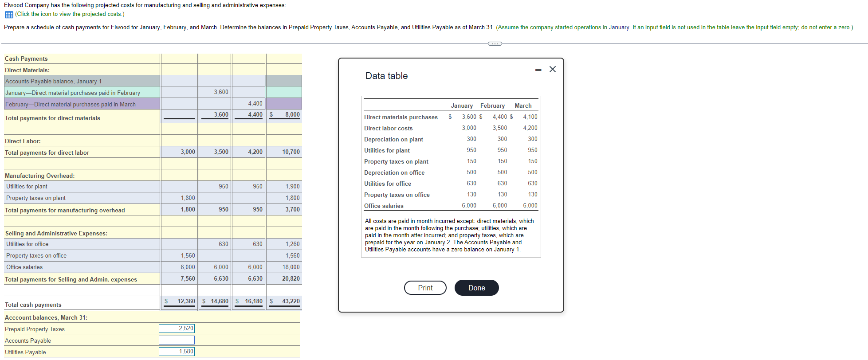
Task: Open the projected costs link
Action: tap(70, 14)
